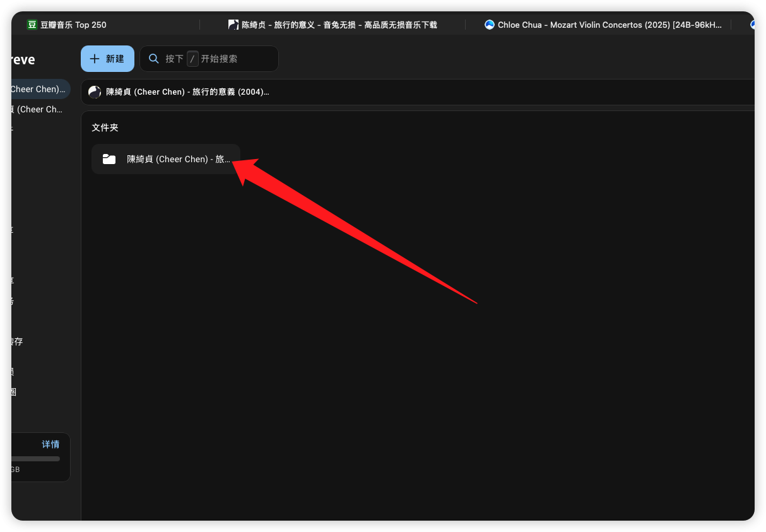Open the 陳綺貞 (Cheer Chen) folder item
Viewport: 766px width, 532px height.
(x=166, y=159)
